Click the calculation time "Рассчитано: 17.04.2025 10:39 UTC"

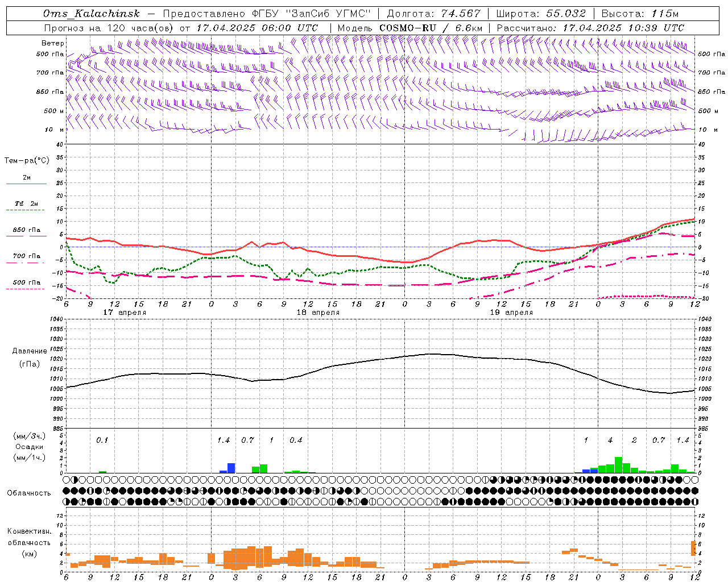pyautogui.click(x=590, y=28)
